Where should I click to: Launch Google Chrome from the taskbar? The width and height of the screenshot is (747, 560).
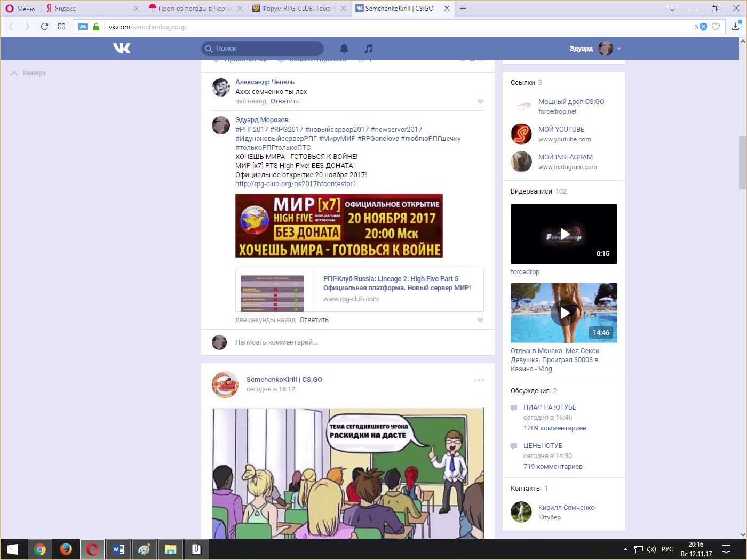(40, 549)
